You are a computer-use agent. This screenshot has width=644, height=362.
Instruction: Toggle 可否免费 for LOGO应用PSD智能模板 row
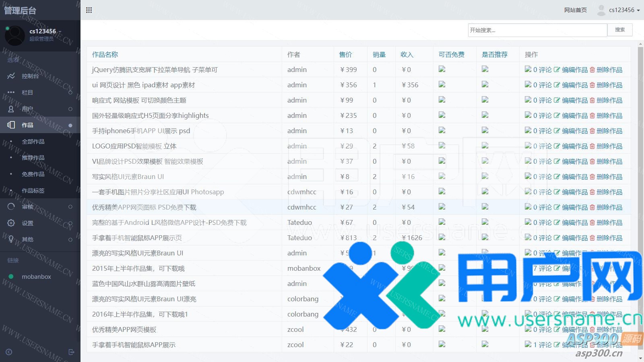[x=442, y=146]
